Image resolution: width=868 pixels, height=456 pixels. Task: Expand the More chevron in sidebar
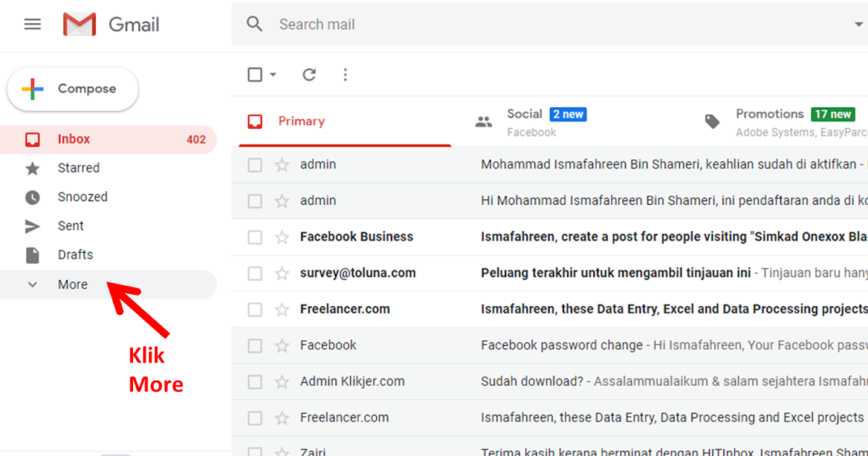33,284
